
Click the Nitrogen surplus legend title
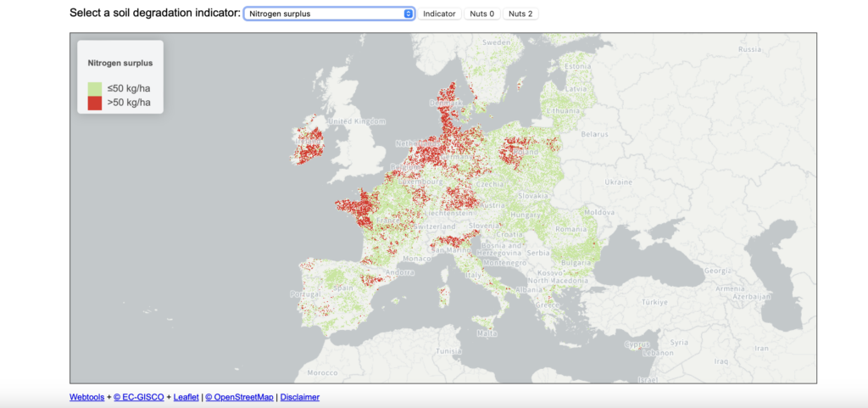(x=120, y=63)
